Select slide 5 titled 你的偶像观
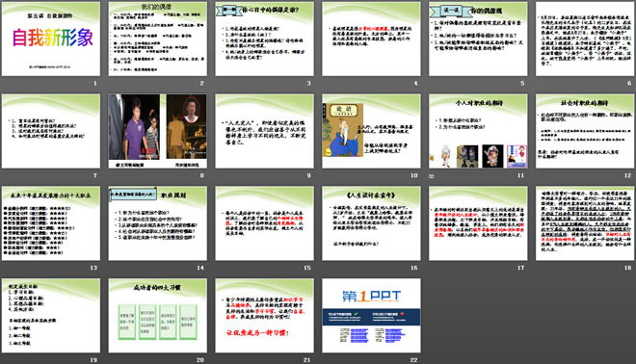Image resolution: width=636 pixels, height=364 pixels. click(x=478, y=39)
